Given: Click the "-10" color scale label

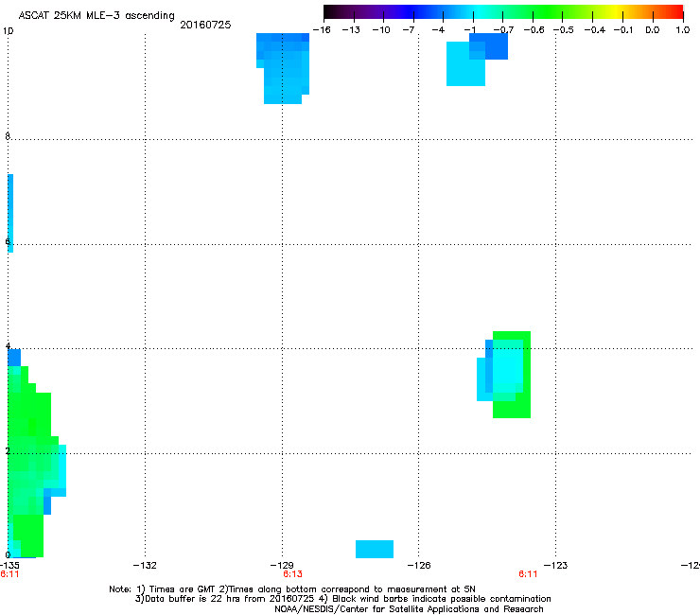Looking at the screenshot, I should tap(381, 30).
